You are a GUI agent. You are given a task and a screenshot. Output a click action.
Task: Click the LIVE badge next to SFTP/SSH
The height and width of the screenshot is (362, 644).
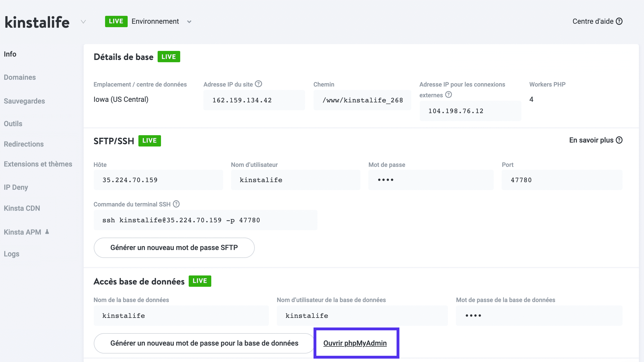[x=149, y=141]
